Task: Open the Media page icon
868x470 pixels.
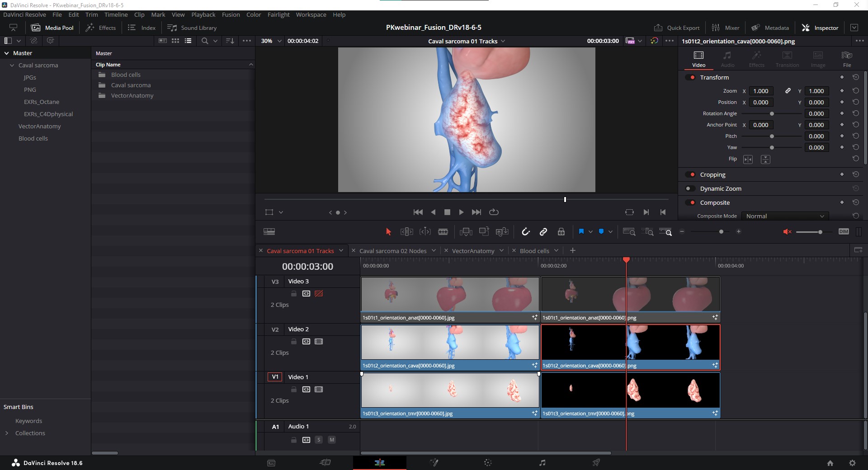Action: (271, 462)
